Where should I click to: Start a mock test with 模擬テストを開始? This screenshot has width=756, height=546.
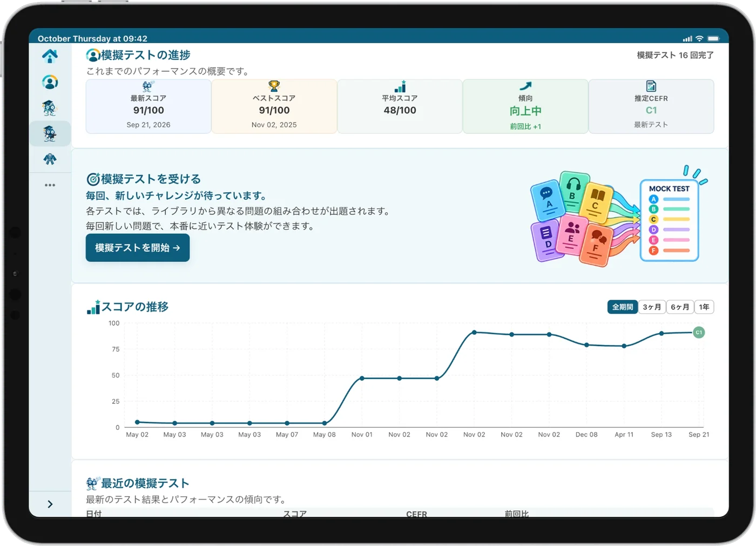pyautogui.click(x=138, y=248)
